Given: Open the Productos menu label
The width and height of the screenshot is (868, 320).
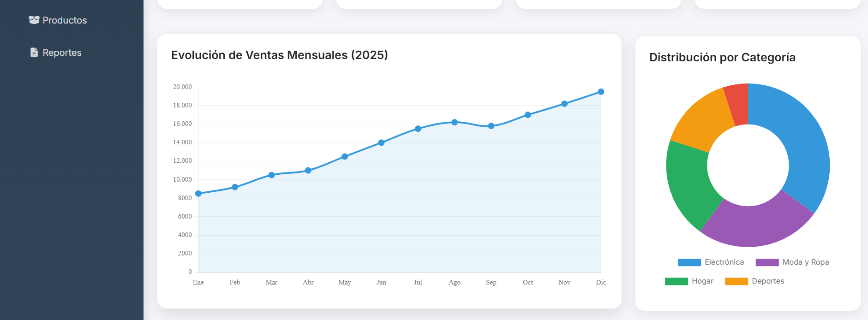Looking at the screenshot, I should click(65, 20).
